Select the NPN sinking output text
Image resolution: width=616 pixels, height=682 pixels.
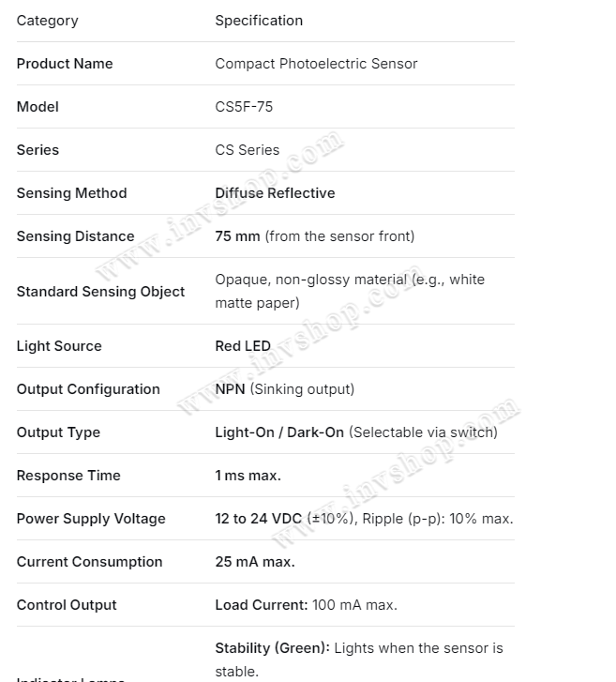[x=285, y=389]
